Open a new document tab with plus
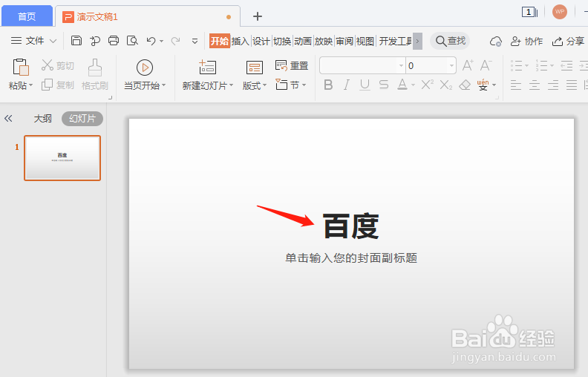588x377 pixels. click(x=258, y=16)
